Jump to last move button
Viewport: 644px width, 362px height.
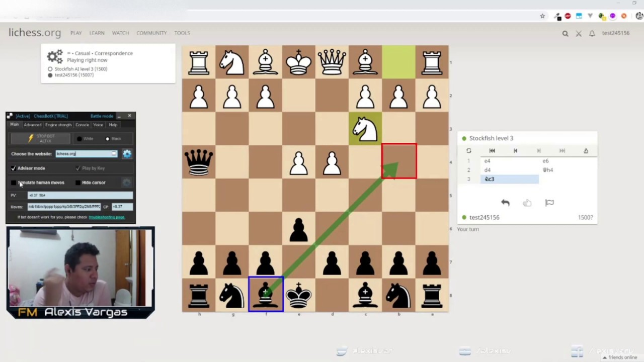pyautogui.click(x=562, y=151)
